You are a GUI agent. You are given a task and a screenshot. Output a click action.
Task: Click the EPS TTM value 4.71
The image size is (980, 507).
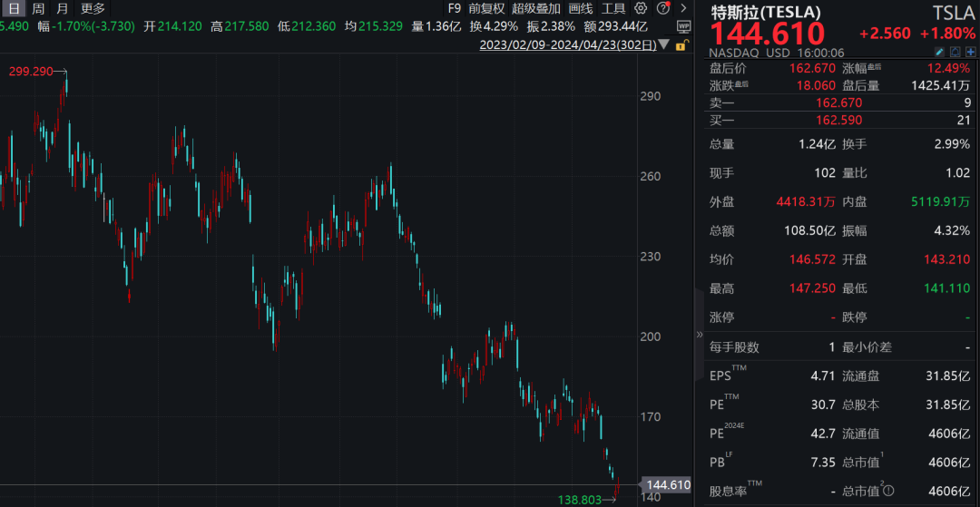[824, 375]
